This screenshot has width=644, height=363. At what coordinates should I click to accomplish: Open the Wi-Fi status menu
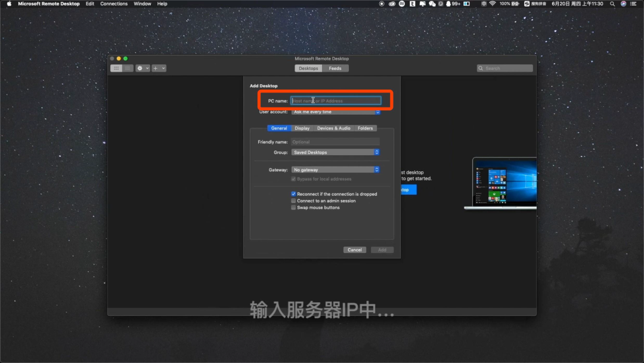pos(493,4)
